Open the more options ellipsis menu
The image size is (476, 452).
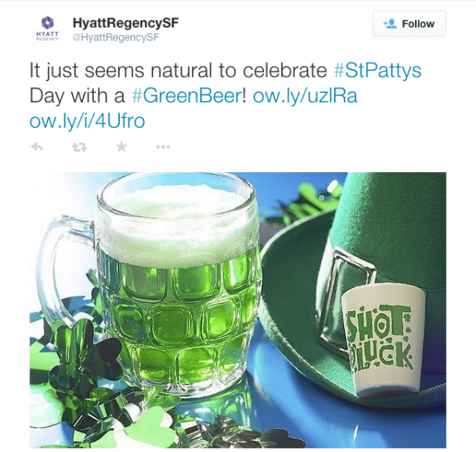pos(163,147)
